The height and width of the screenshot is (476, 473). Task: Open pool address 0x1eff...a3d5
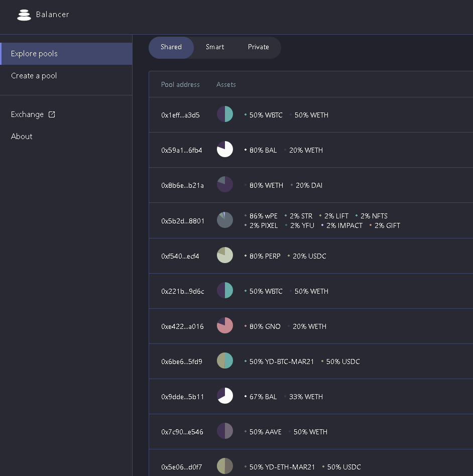coord(180,115)
